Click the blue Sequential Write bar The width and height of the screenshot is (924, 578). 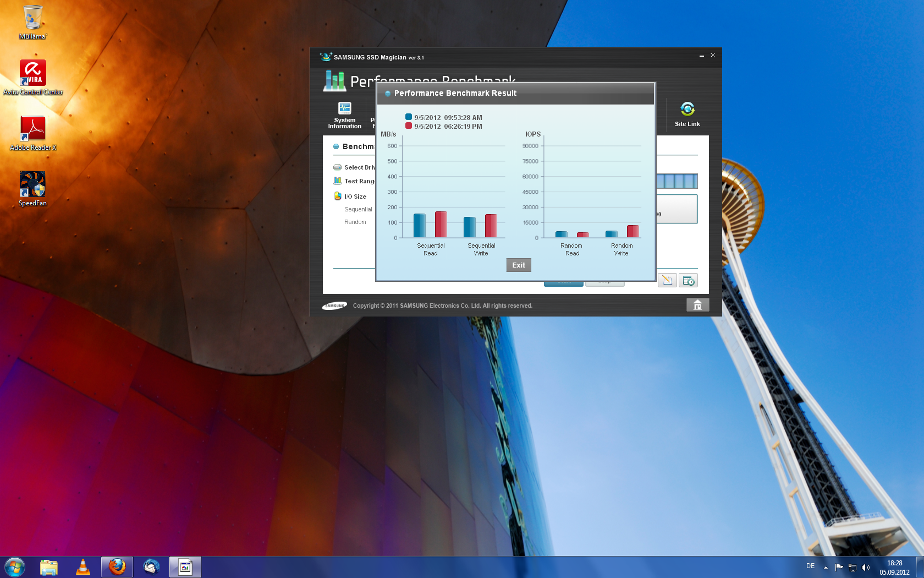[x=470, y=227]
